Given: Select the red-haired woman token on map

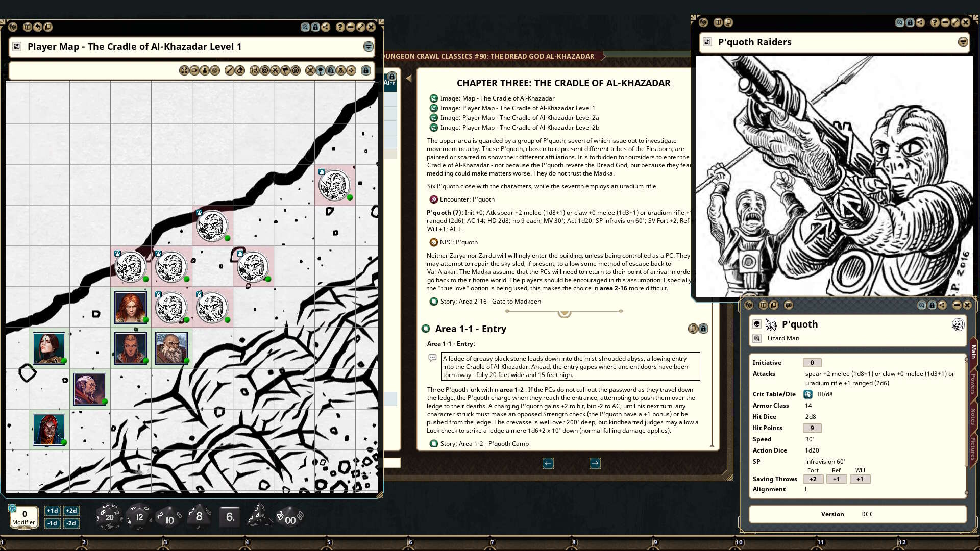Looking at the screenshot, I should [x=131, y=308].
